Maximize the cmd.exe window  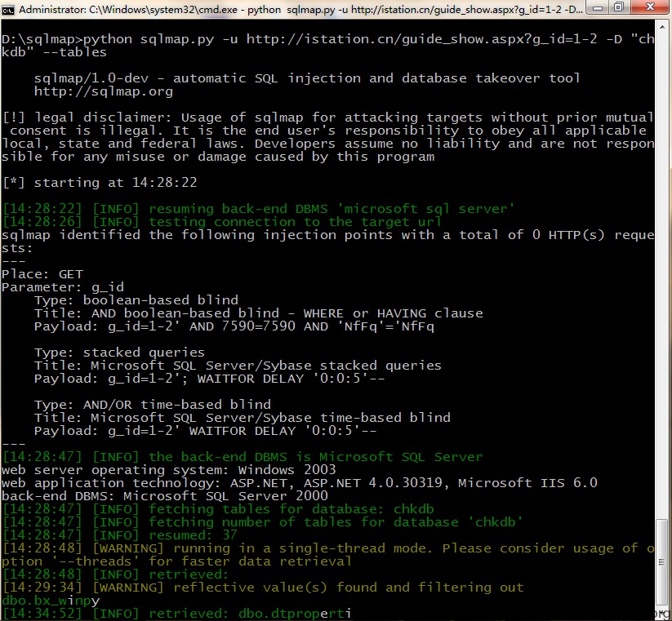[x=619, y=7]
